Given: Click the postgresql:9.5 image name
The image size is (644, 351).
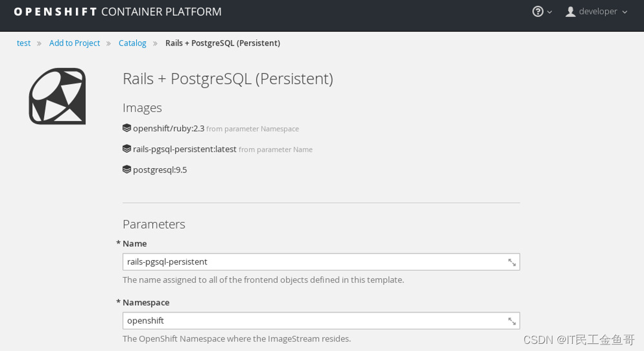Looking at the screenshot, I should (x=160, y=170).
